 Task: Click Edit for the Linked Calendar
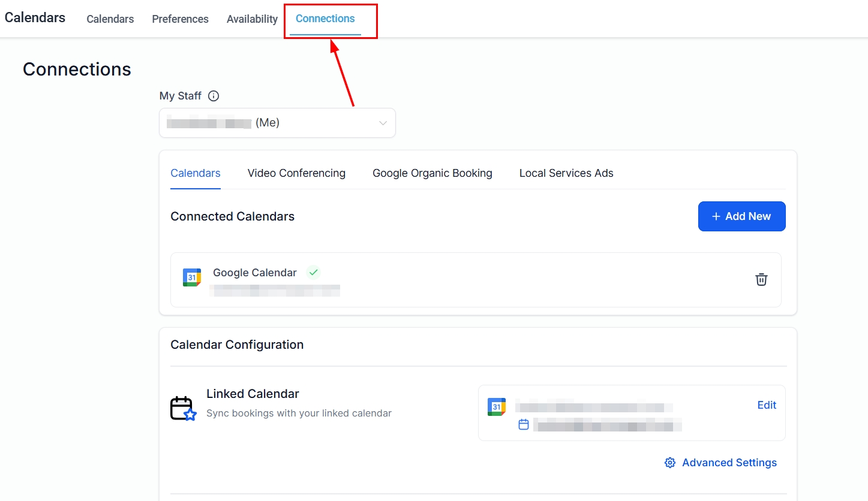pyautogui.click(x=766, y=405)
